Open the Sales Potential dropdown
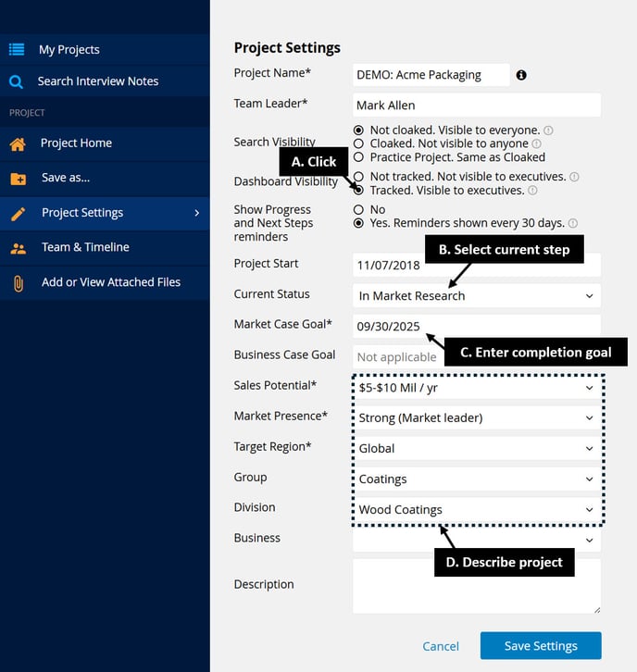This screenshot has height=672, width=637. pyautogui.click(x=477, y=388)
